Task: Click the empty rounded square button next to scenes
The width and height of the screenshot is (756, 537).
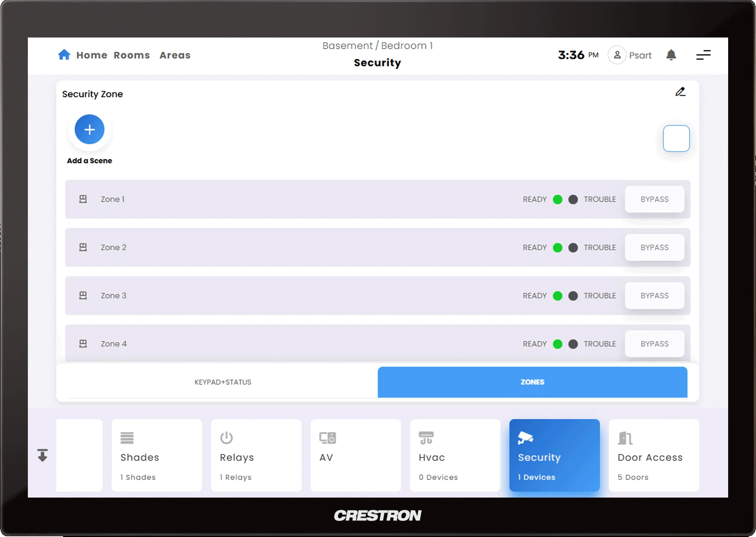Action: tap(676, 138)
